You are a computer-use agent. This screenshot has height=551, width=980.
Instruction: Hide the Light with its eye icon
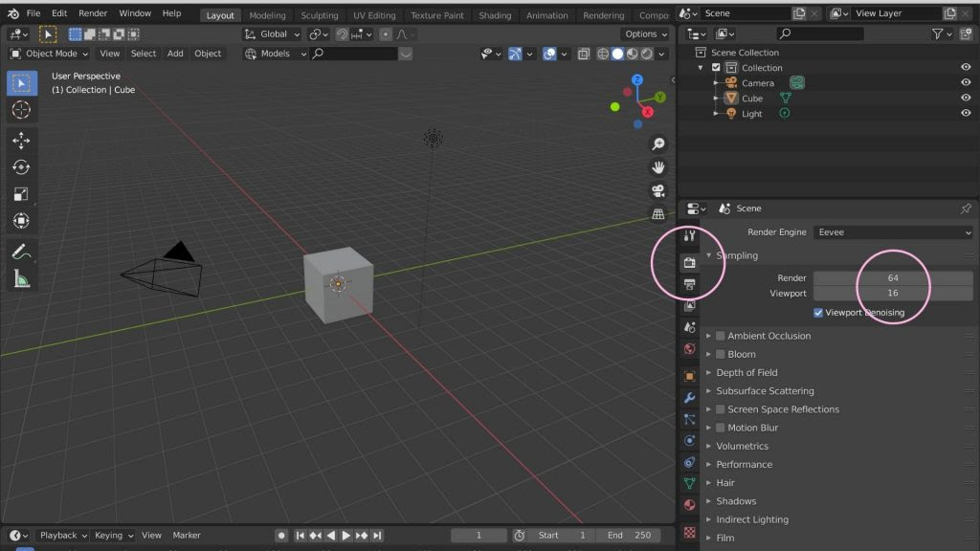pos(966,114)
